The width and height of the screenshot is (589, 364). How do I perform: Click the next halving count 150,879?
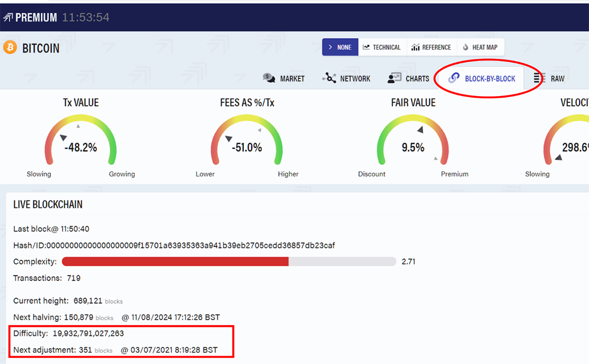click(x=79, y=317)
